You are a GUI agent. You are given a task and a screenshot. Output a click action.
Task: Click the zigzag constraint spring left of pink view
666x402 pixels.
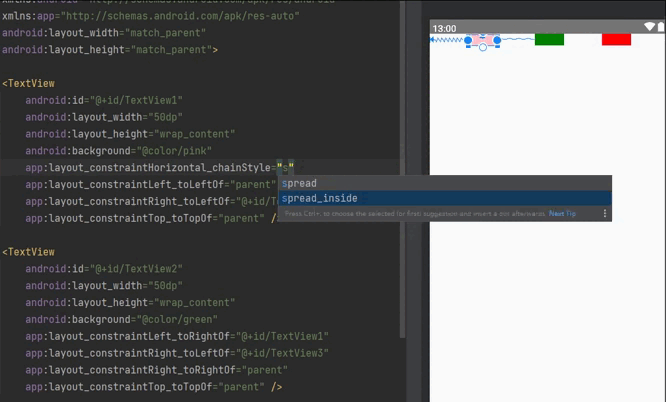click(x=448, y=40)
